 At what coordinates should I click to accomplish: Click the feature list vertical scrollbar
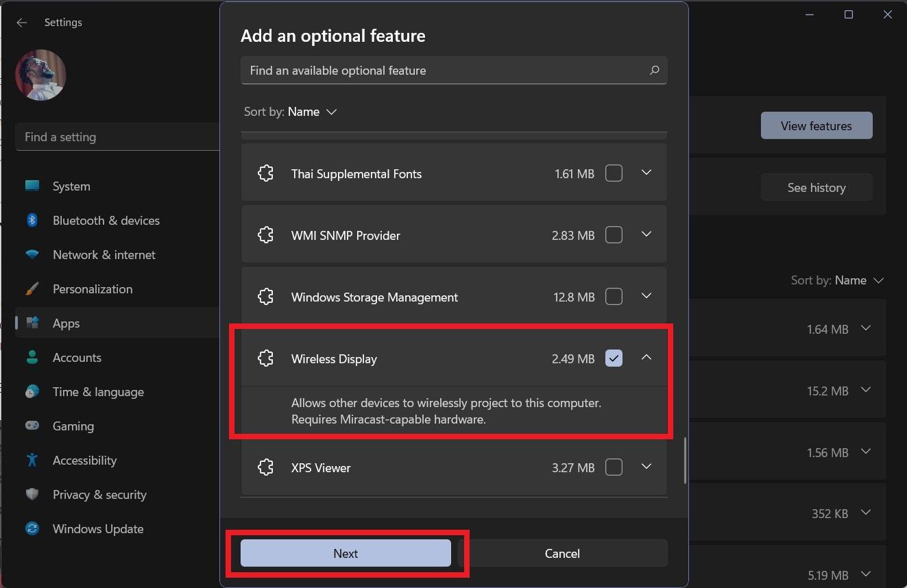pyautogui.click(x=685, y=461)
